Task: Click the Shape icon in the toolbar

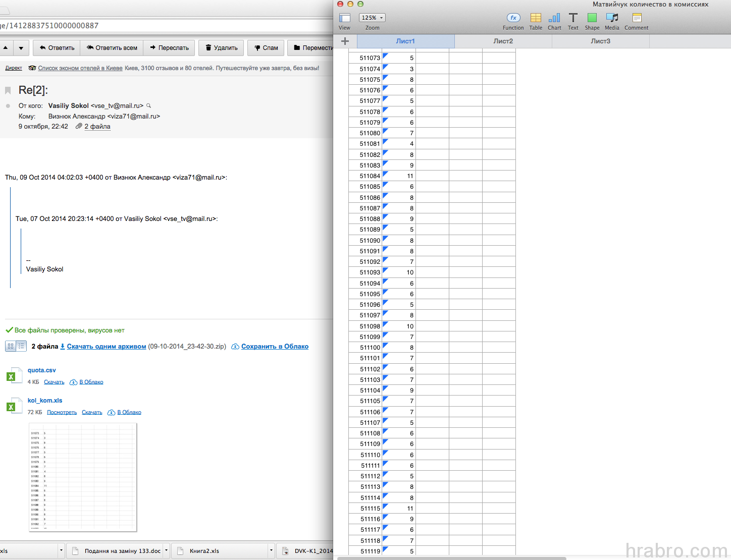Action: [x=592, y=18]
